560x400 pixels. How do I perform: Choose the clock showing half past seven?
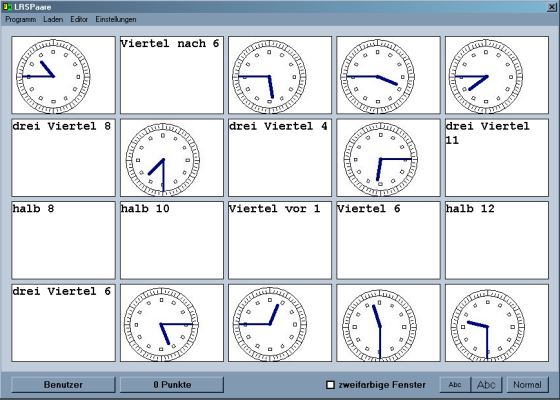point(172,158)
